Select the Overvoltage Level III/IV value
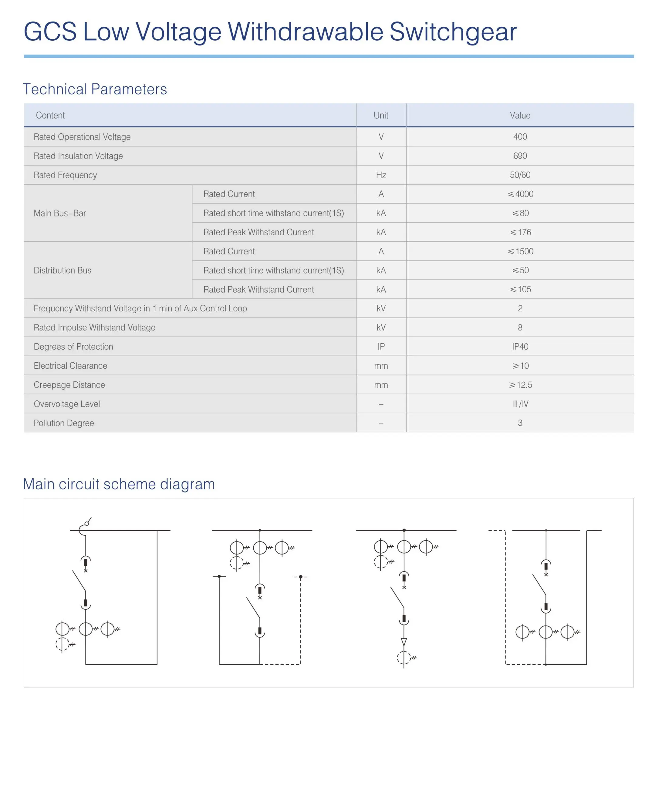The width and height of the screenshot is (672, 801). [521, 404]
